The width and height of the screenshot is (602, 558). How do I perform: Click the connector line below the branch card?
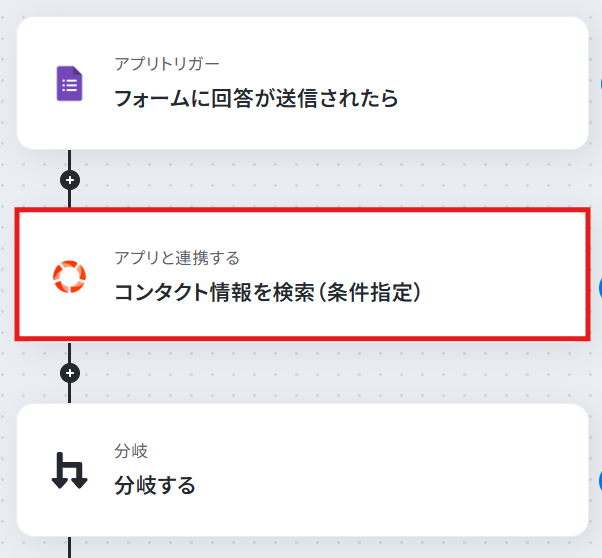pos(69,547)
